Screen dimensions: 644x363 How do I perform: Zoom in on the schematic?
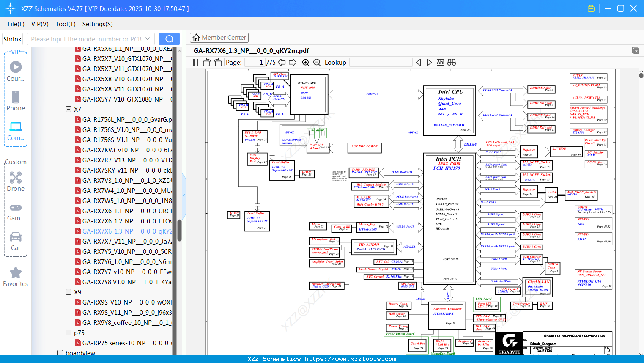306,62
